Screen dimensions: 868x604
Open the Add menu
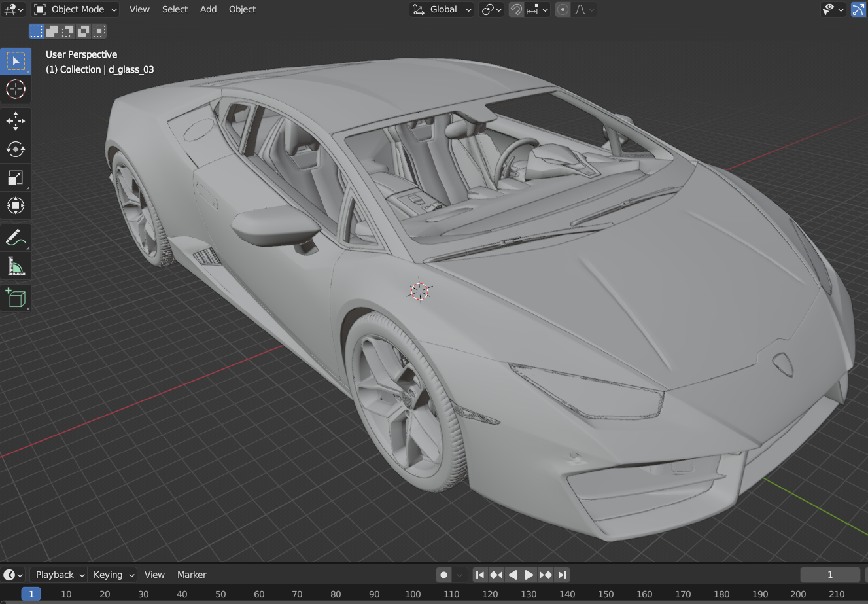tap(208, 9)
